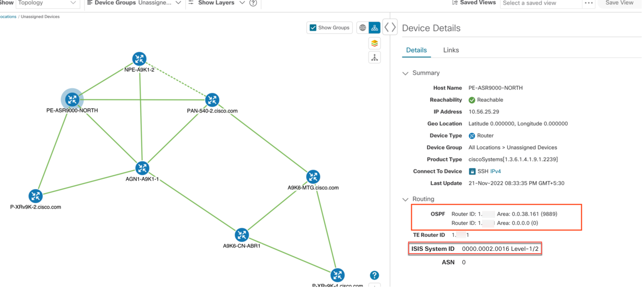Collapse the Summary section
The height and width of the screenshot is (288, 644).
(406, 73)
